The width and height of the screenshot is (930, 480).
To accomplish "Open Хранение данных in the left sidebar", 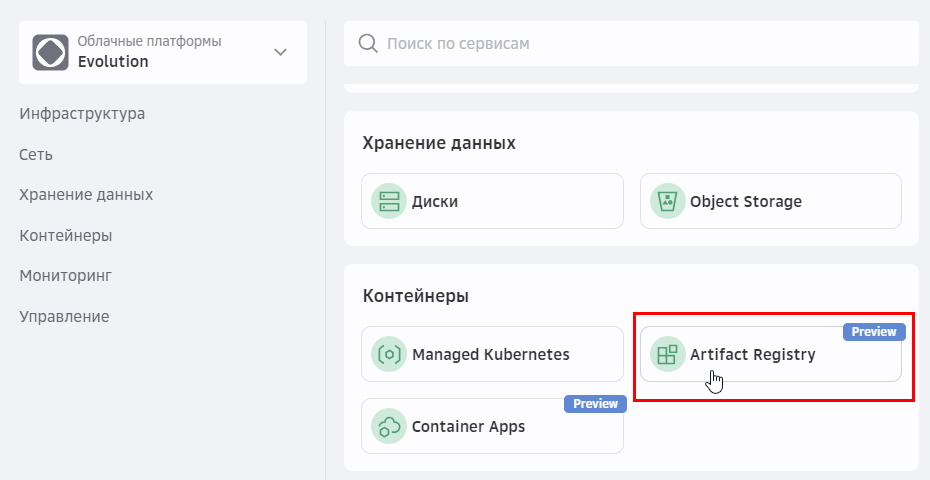I will click(86, 194).
